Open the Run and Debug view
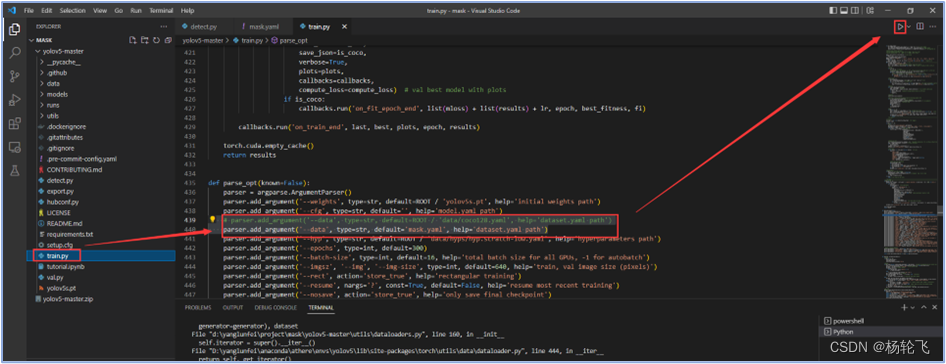Screen dimensions: 946x364 click(14, 100)
